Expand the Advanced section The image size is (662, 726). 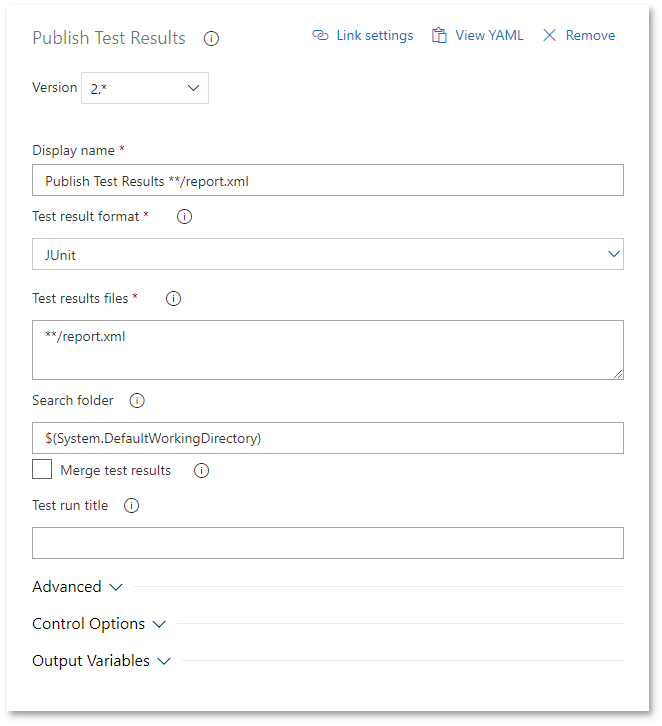pos(77,587)
